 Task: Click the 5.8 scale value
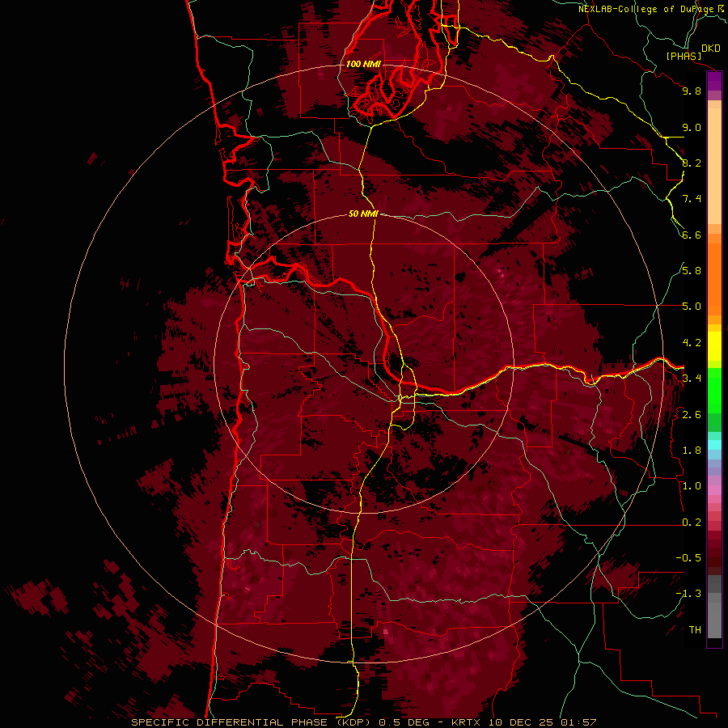pos(692,271)
